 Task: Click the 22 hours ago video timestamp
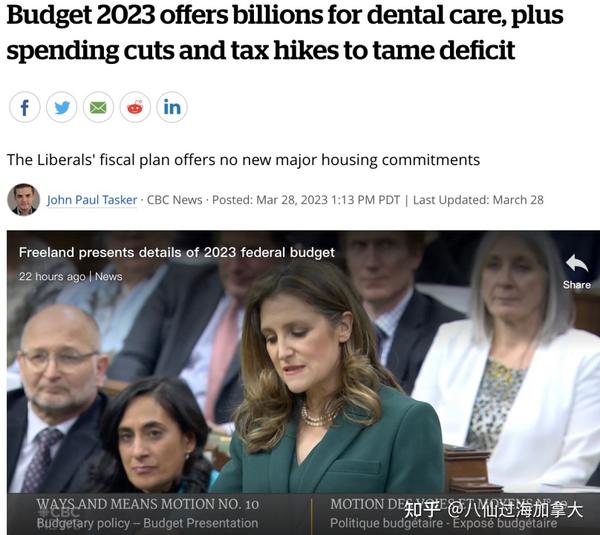(52, 276)
